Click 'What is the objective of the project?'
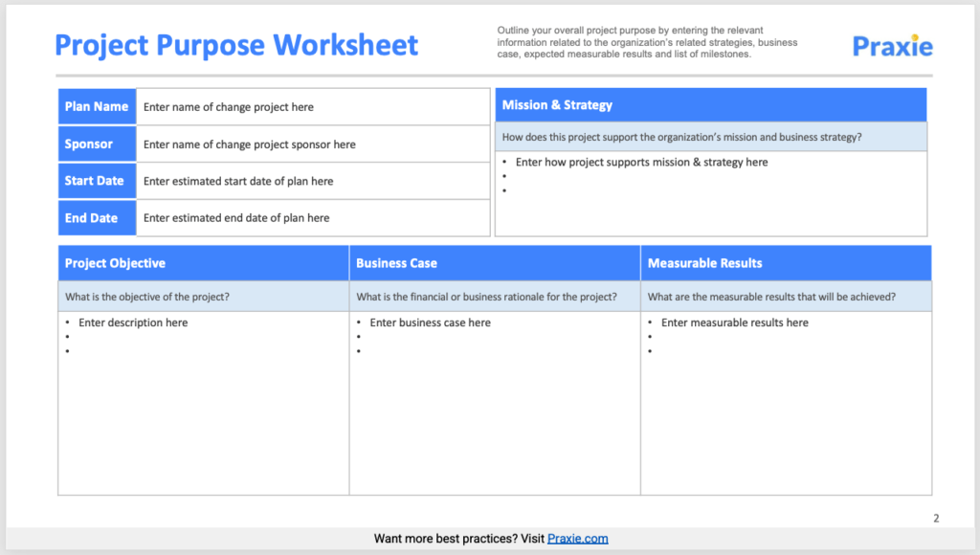Screen dimensions: 980x555 146,297
